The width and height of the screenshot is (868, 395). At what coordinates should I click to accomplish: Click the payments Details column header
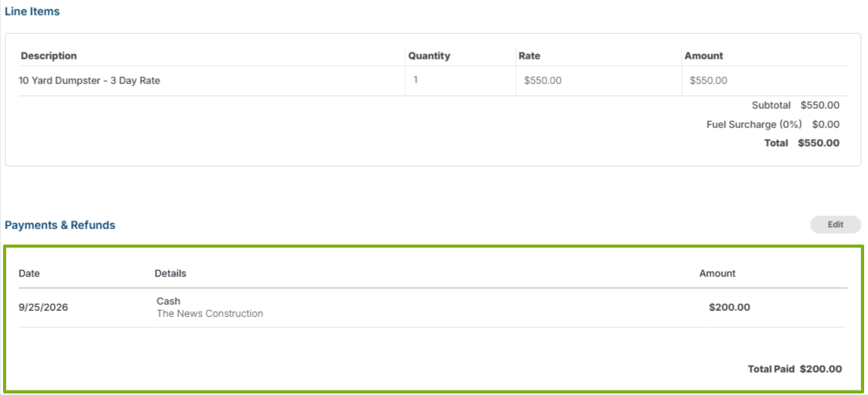[171, 273]
